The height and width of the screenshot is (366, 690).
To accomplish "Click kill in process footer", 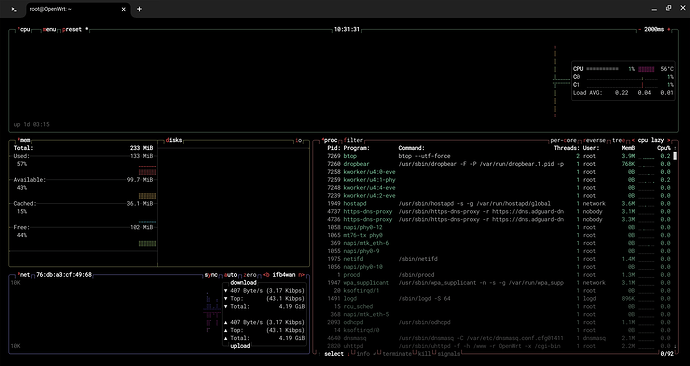I will pos(424,354).
